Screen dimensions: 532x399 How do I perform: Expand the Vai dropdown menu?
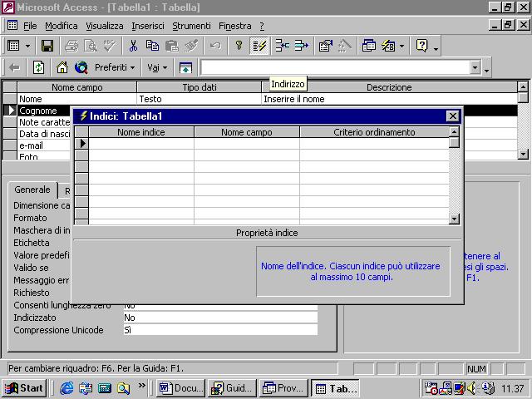(x=157, y=67)
